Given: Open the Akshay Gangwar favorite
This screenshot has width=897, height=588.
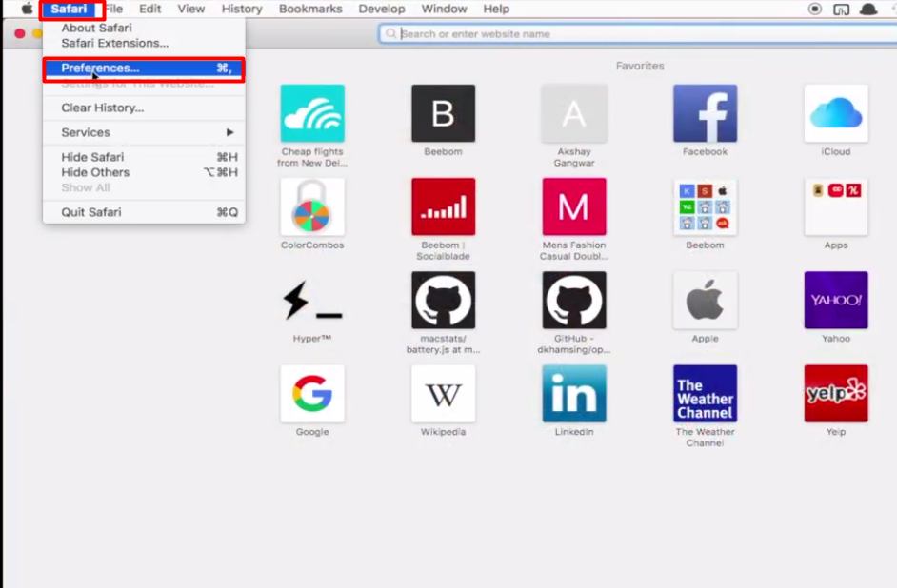Looking at the screenshot, I should pos(574,114).
